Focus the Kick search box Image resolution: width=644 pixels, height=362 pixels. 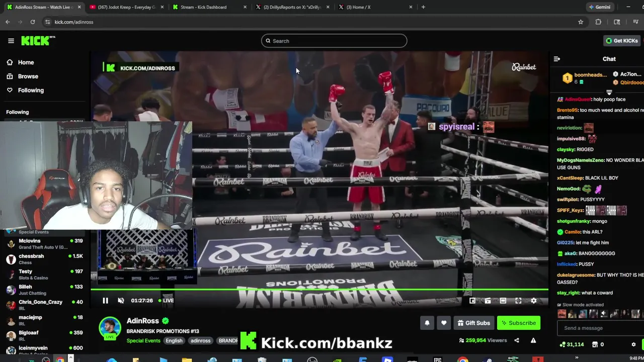coord(334,41)
